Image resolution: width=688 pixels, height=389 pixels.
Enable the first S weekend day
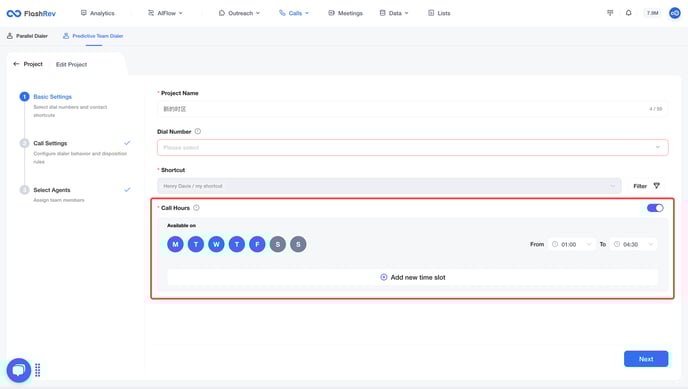(x=278, y=244)
